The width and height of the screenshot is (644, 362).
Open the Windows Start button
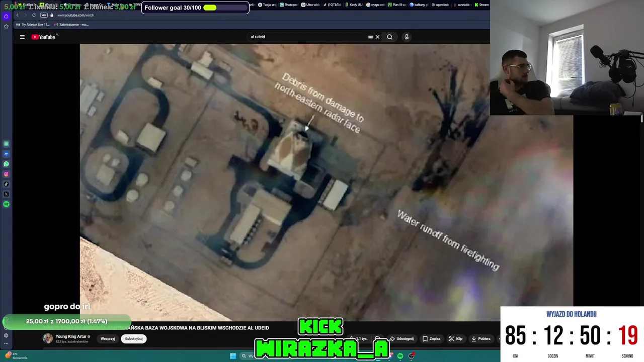point(233,356)
